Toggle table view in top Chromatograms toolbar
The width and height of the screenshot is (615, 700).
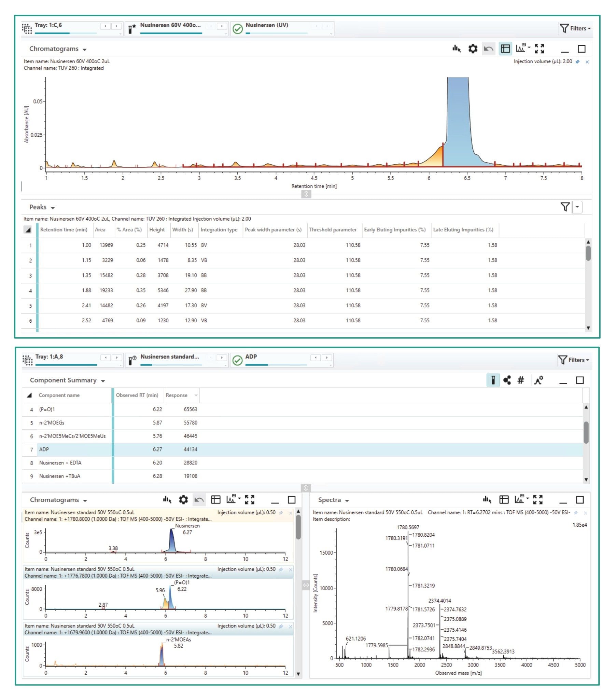click(505, 49)
